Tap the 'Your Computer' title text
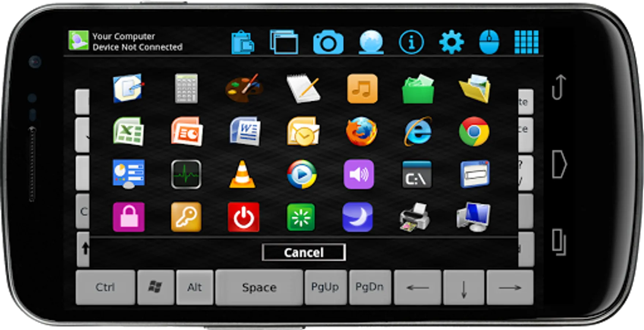The height and width of the screenshot is (330, 644). pyautogui.click(x=124, y=36)
